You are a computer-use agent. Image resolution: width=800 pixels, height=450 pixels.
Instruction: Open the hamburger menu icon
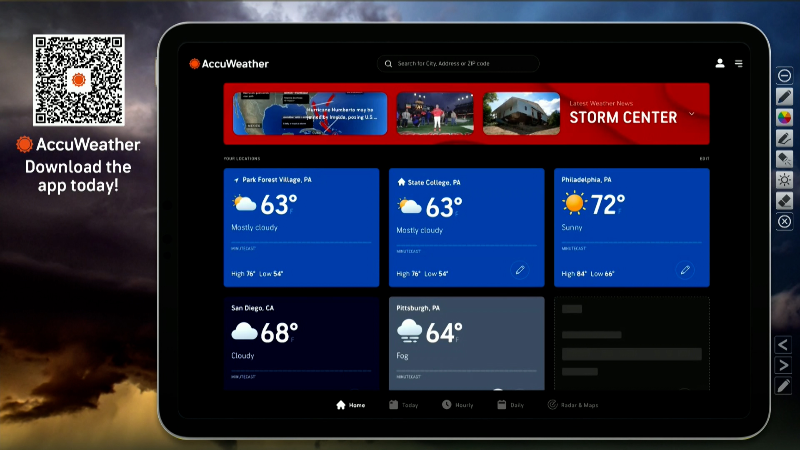point(738,63)
